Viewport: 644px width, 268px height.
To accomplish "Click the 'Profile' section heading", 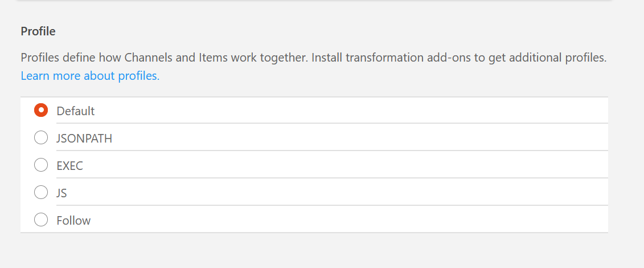I will pyautogui.click(x=38, y=31).
